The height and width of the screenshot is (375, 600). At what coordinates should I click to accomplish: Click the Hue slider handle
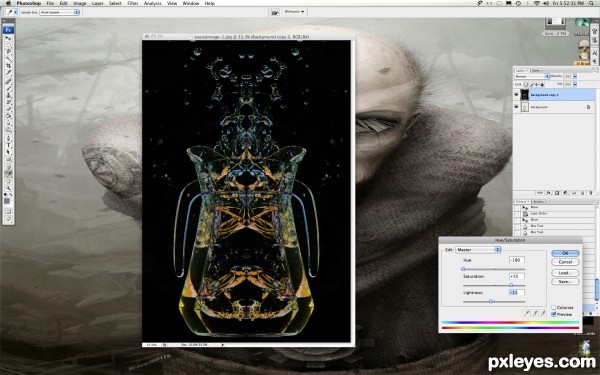click(x=463, y=269)
